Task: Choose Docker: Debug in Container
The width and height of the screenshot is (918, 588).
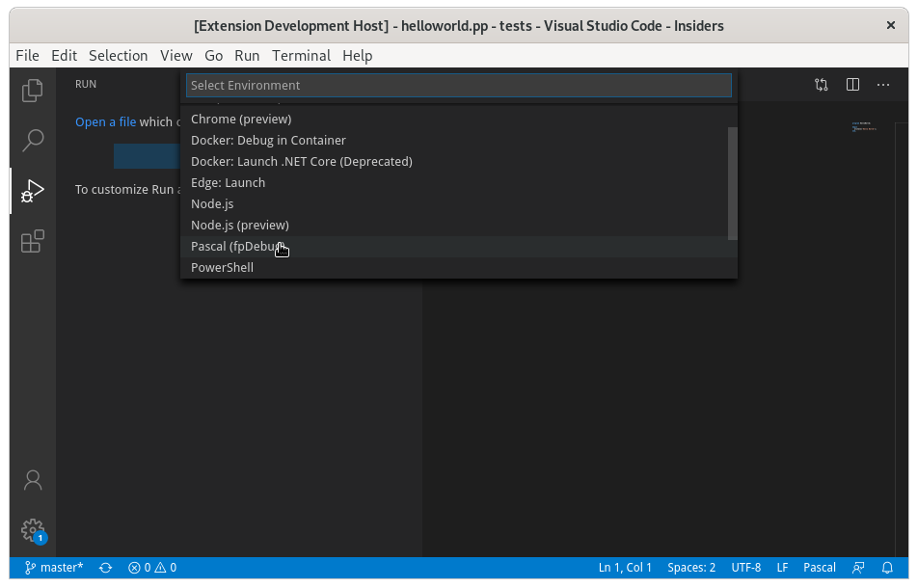Action: tap(459, 141)
